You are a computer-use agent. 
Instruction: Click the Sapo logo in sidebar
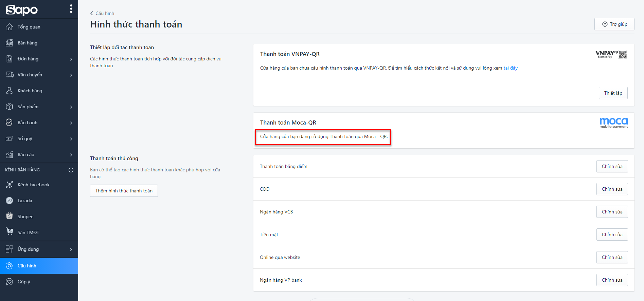click(22, 10)
